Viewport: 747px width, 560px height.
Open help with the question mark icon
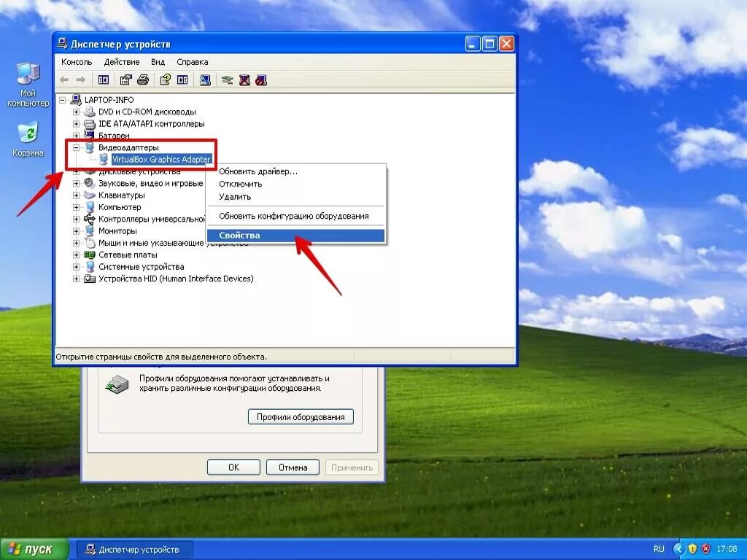pos(166,80)
